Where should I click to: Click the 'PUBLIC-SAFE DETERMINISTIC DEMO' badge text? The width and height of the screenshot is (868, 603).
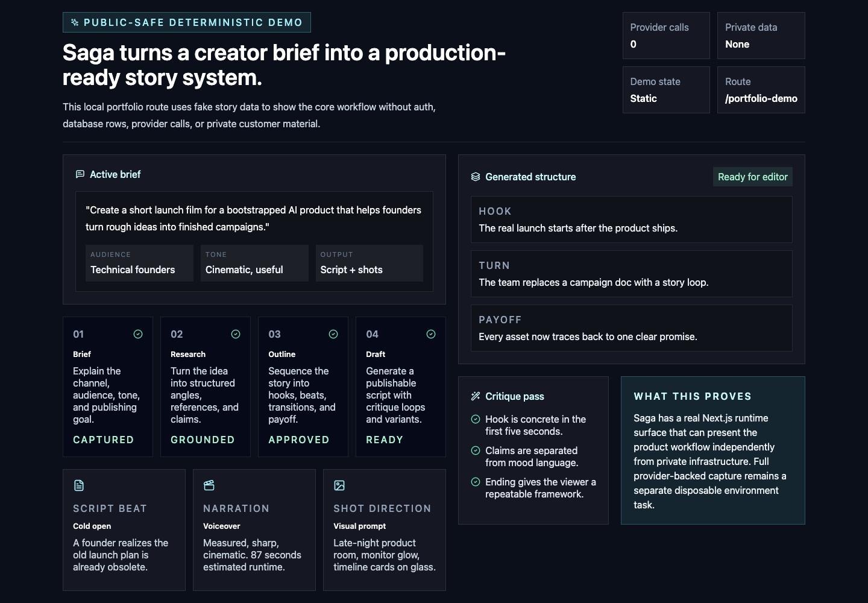[193, 22]
